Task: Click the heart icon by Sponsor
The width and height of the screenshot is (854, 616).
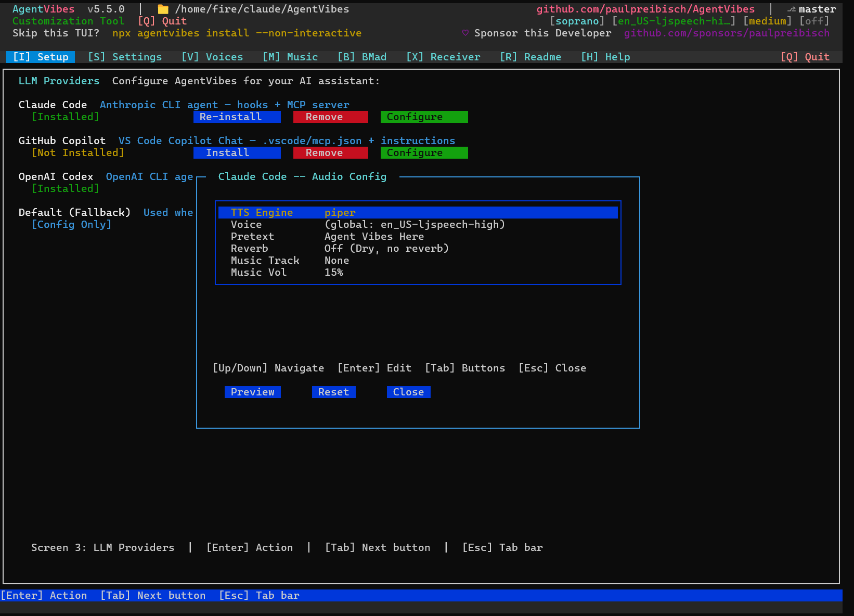Action: click(465, 33)
